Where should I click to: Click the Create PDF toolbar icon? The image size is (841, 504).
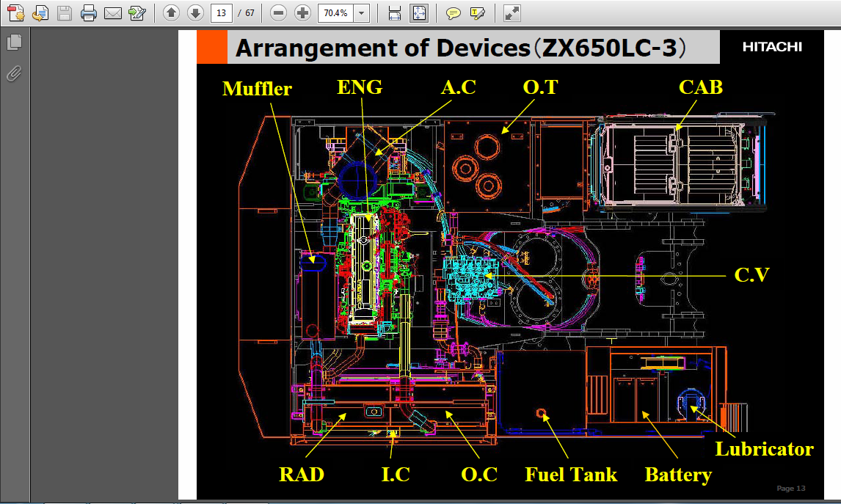(15, 12)
